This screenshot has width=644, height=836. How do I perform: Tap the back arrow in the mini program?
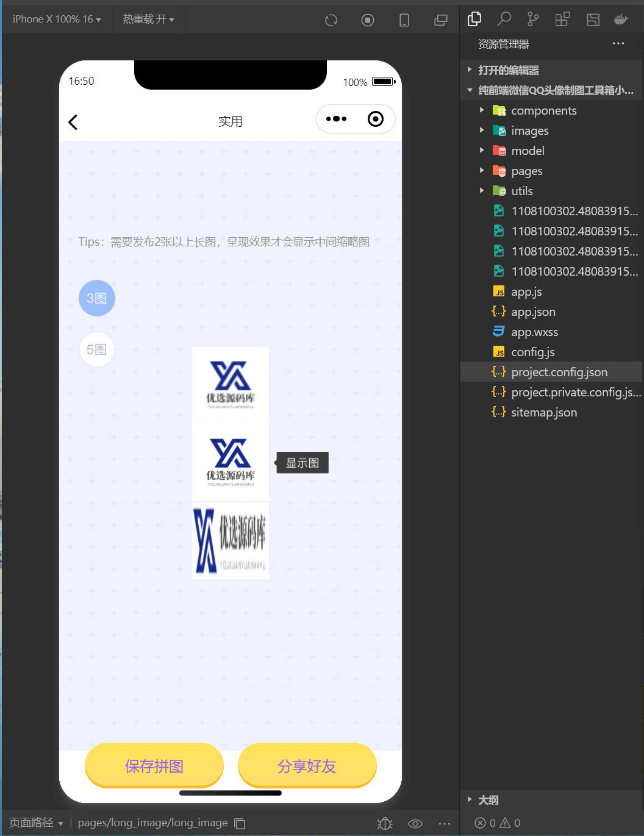[73, 122]
